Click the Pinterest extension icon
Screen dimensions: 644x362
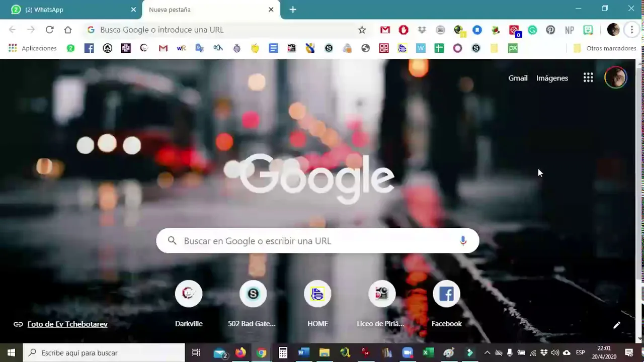550,30
